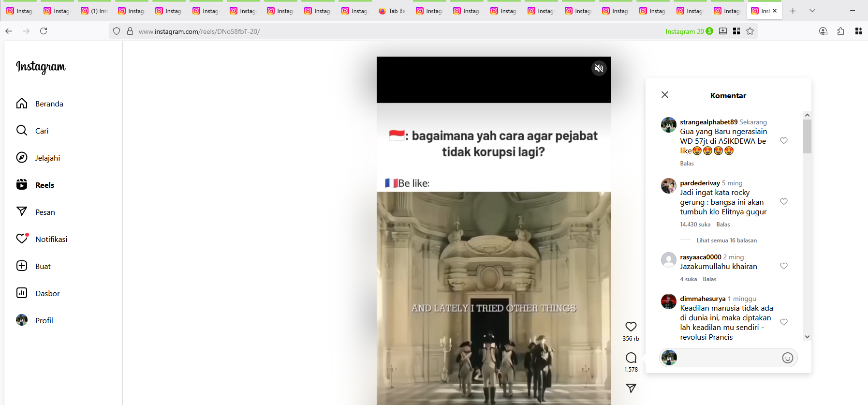Viewport: 868px width, 405px height.
Task: Open pardederivay's profile via username
Action: click(700, 183)
